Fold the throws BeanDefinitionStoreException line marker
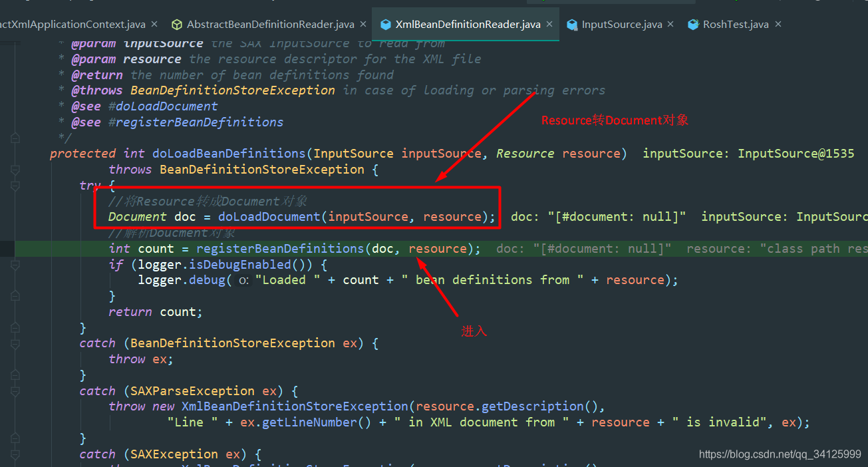 (15, 170)
